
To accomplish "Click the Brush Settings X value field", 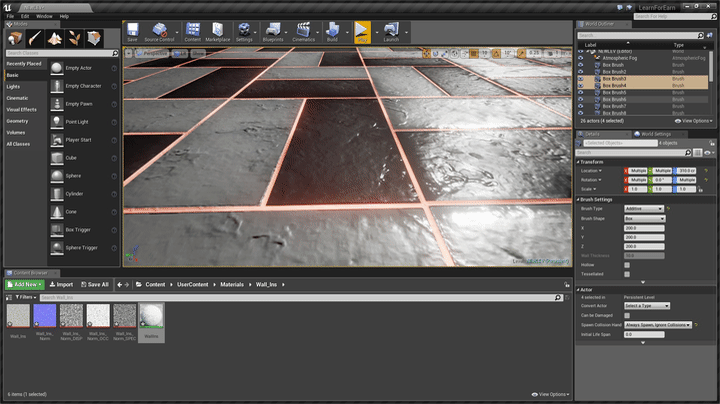I will coord(644,228).
